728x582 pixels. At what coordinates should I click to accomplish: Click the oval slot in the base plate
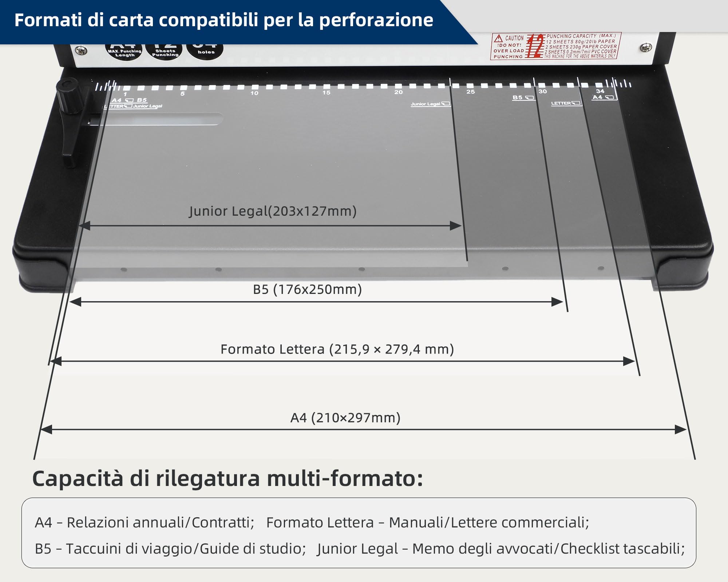pyautogui.click(x=157, y=119)
